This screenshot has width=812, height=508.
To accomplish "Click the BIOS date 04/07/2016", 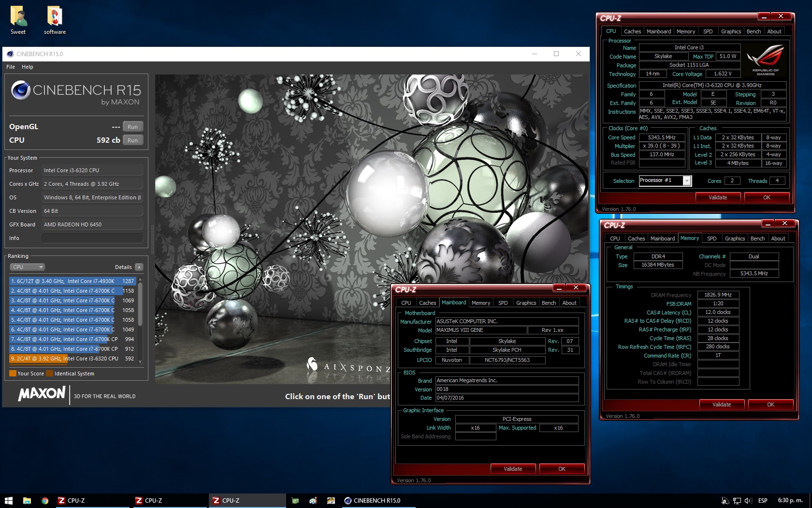I will point(507,398).
